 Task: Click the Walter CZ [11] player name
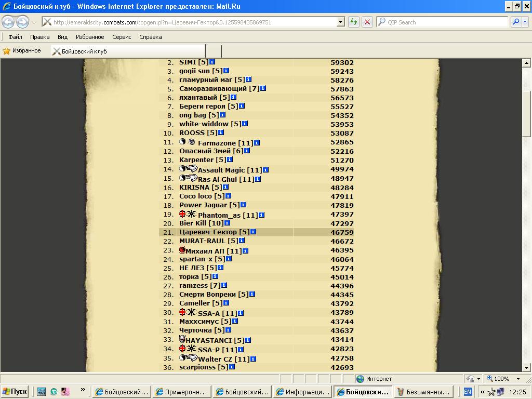223,359
